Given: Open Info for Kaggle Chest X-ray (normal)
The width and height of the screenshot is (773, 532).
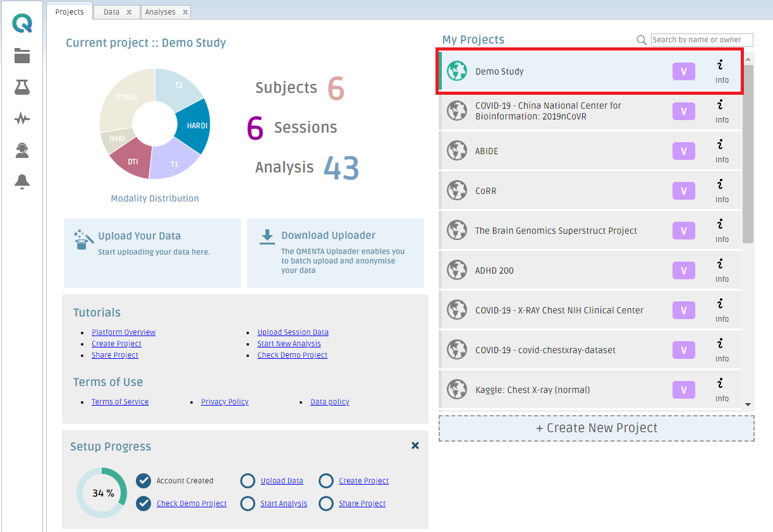Looking at the screenshot, I should tap(722, 390).
